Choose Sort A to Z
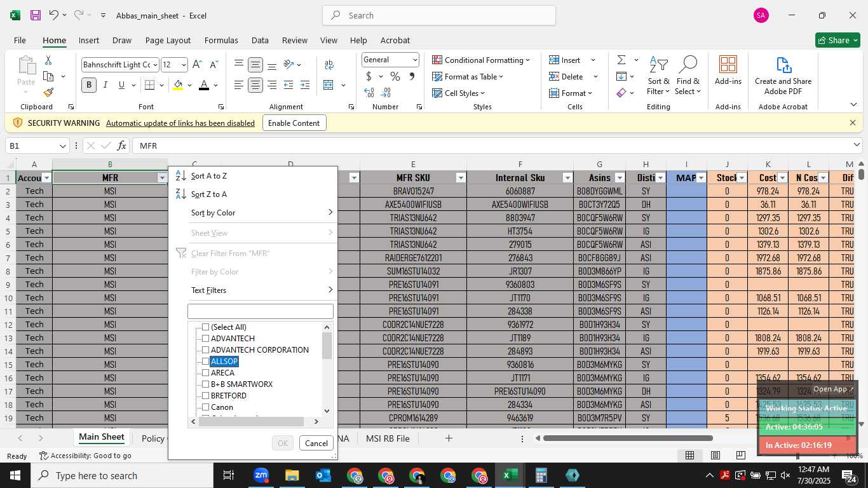 pyautogui.click(x=252, y=176)
